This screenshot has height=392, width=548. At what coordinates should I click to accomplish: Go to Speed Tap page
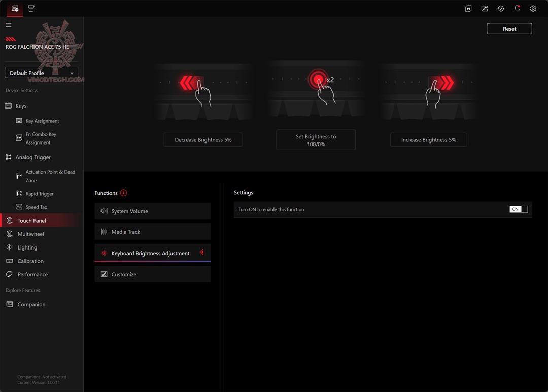click(x=37, y=207)
